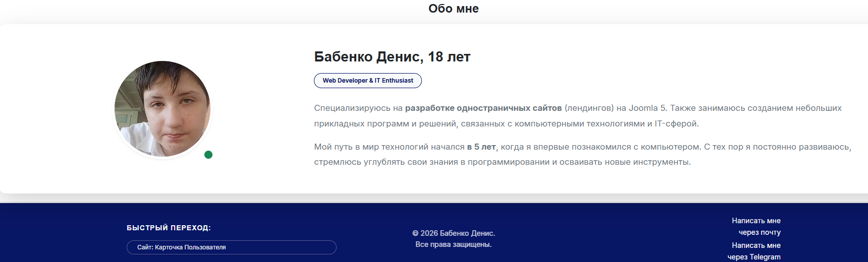The width and height of the screenshot is (868, 262).
Task: Click Написать мне через почту link
Action: 756,227
